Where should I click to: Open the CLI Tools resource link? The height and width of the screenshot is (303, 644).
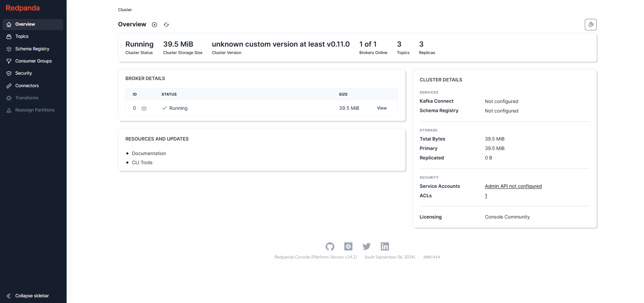[x=142, y=162]
